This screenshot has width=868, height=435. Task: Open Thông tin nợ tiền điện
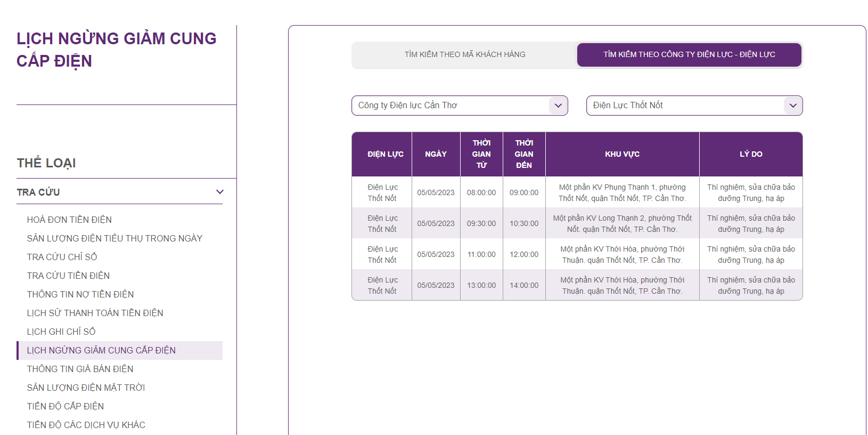click(x=80, y=294)
